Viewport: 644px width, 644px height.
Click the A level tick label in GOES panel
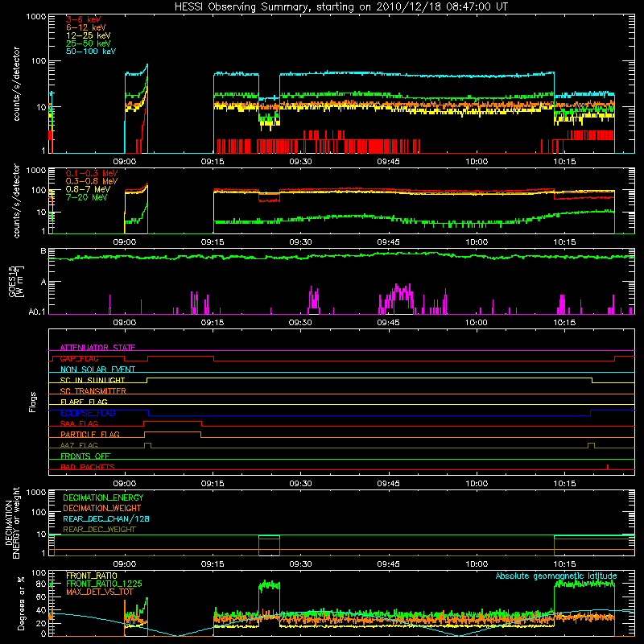click(x=43, y=282)
